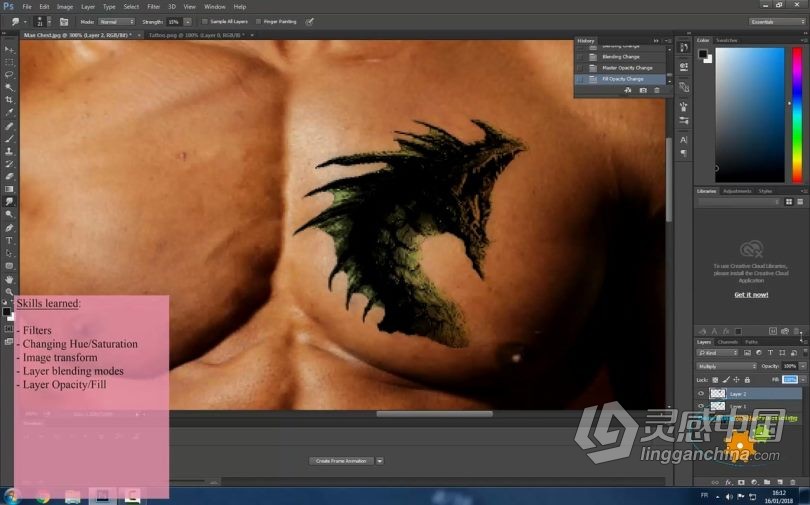
Task: Select the Dodge tool
Action: coord(9,214)
